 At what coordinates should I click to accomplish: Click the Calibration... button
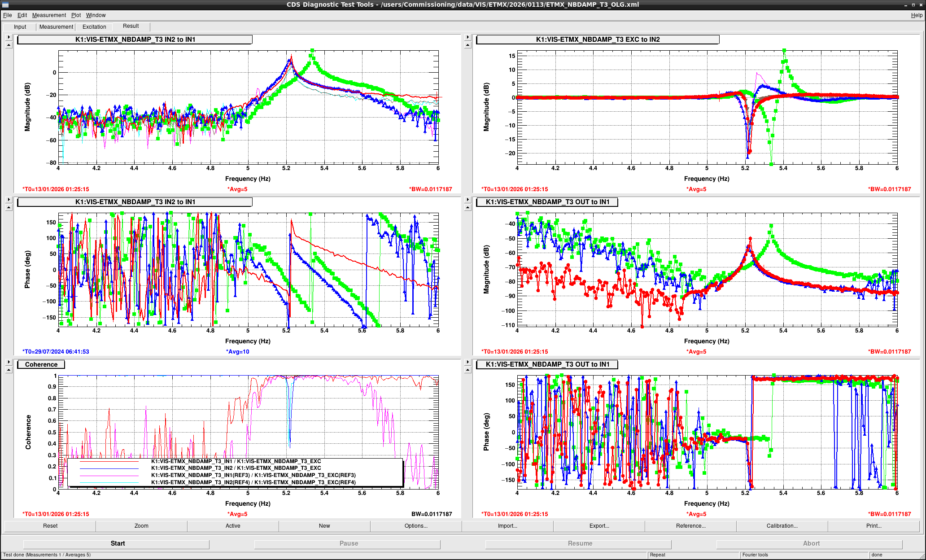coord(782,526)
